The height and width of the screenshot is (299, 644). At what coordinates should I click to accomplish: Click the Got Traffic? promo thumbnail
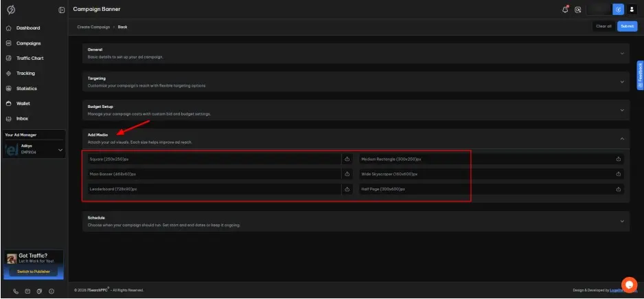coord(12,258)
